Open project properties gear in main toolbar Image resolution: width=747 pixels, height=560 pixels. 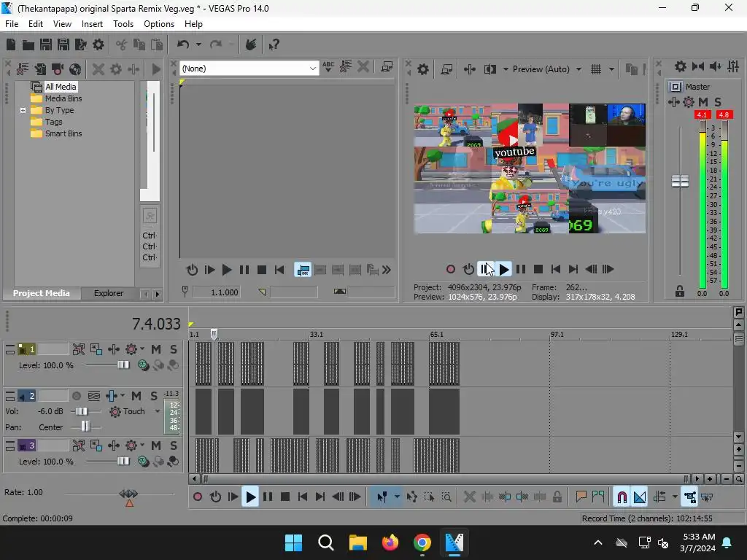click(x=98, y=44)
